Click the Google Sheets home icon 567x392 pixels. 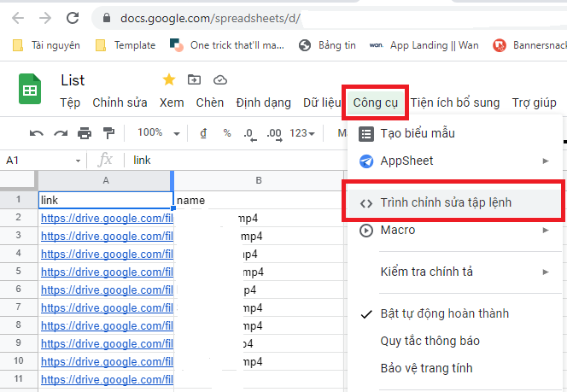[31, 89]
